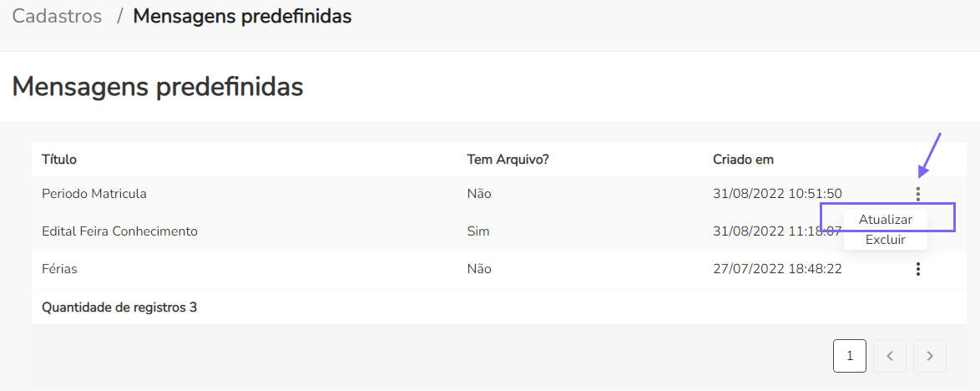Open the actions menu for Periodo Matricula
This screenshot has height=391, width=980.
[x=918, y=194]
